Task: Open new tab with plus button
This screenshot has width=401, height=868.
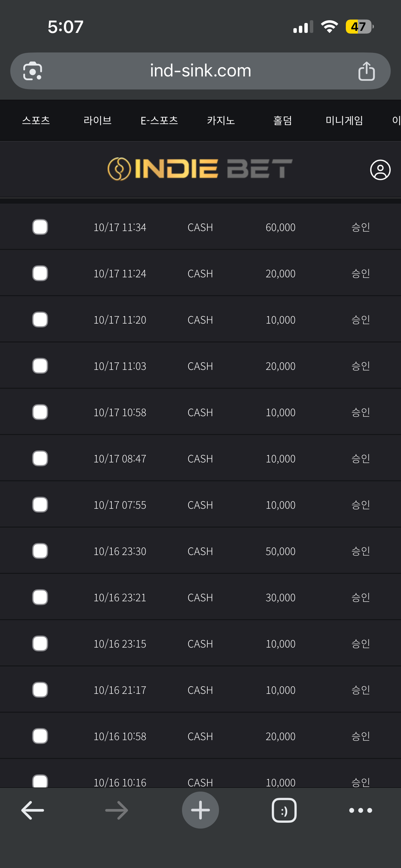Action: coord(200,810)
